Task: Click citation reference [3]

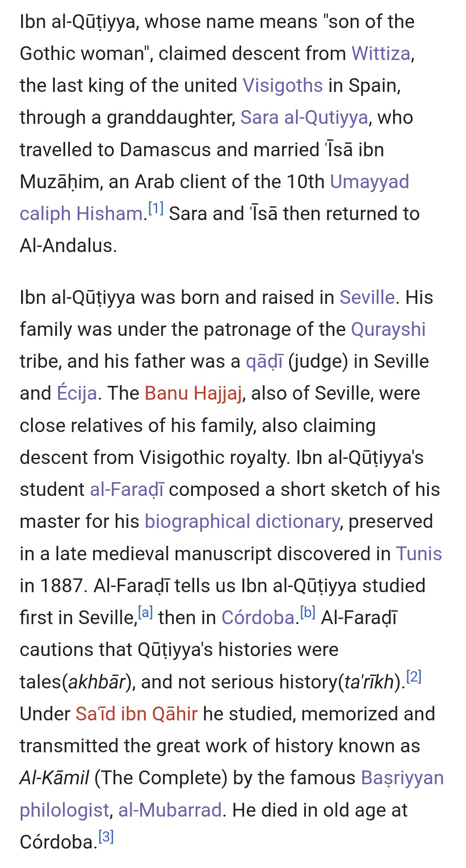Action: click(106, 837)
